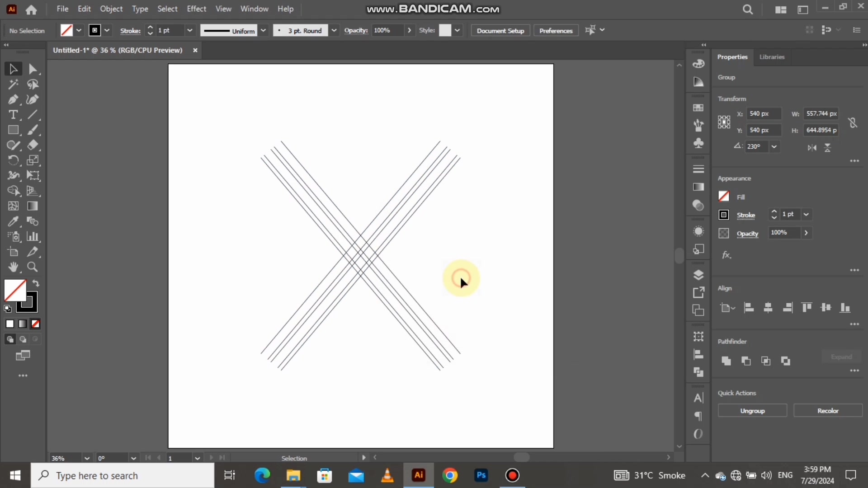Activate the Type tool

13,115
